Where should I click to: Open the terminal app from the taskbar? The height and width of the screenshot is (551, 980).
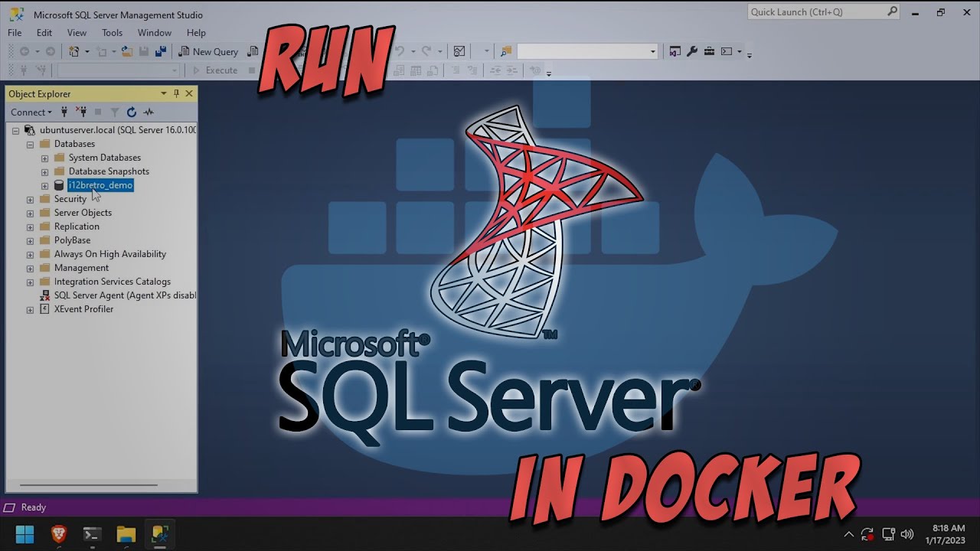point(93,533)
